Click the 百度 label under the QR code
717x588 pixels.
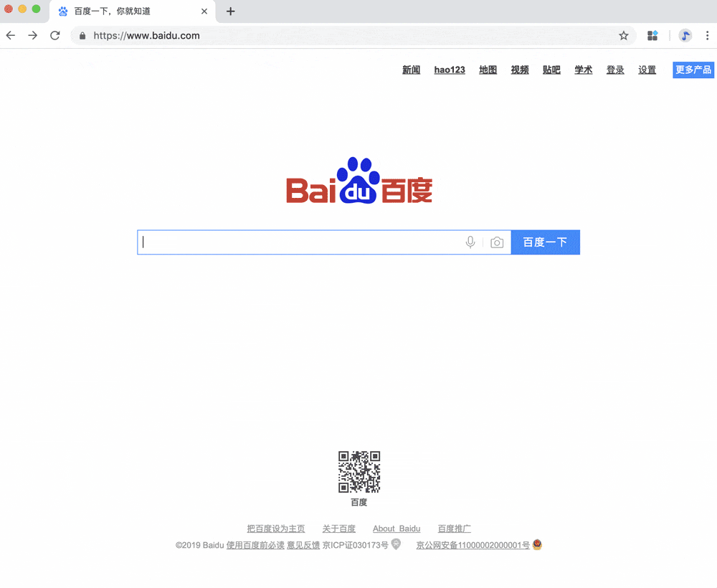point(359,502)
